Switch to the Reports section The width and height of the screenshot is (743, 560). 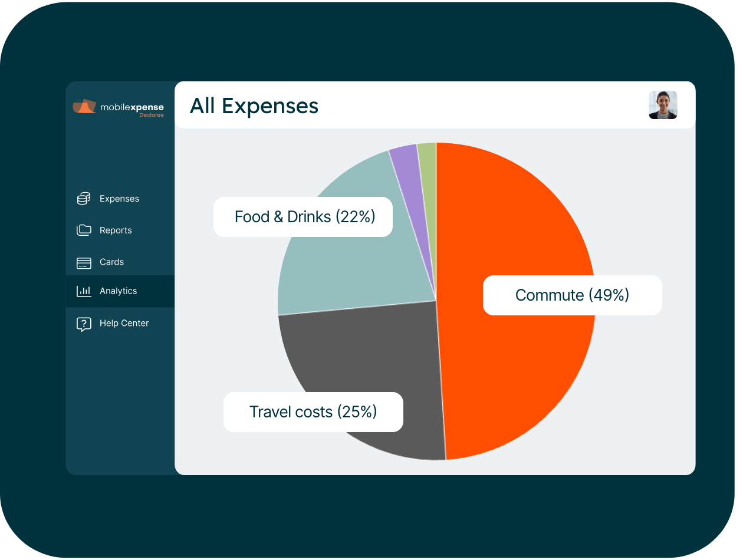click(x=116, y=230)
